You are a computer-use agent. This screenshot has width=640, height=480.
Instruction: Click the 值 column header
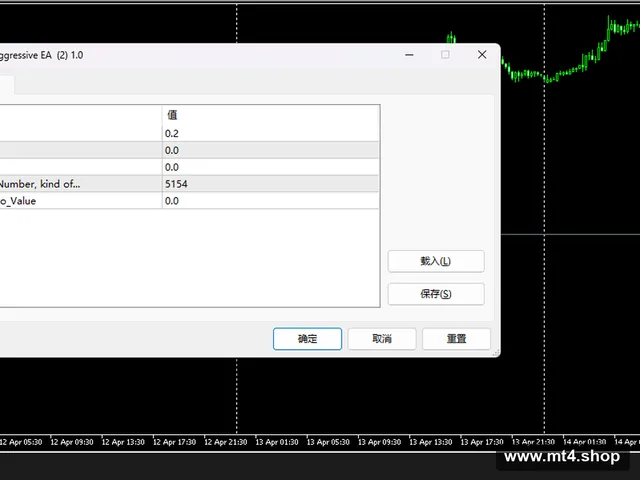coord(271,115)
